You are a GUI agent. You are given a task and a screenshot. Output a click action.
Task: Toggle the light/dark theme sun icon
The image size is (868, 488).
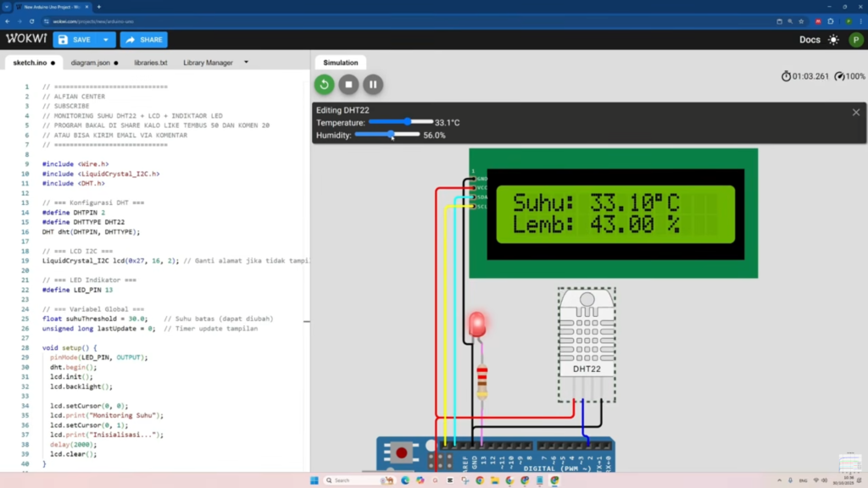point(833,40)
